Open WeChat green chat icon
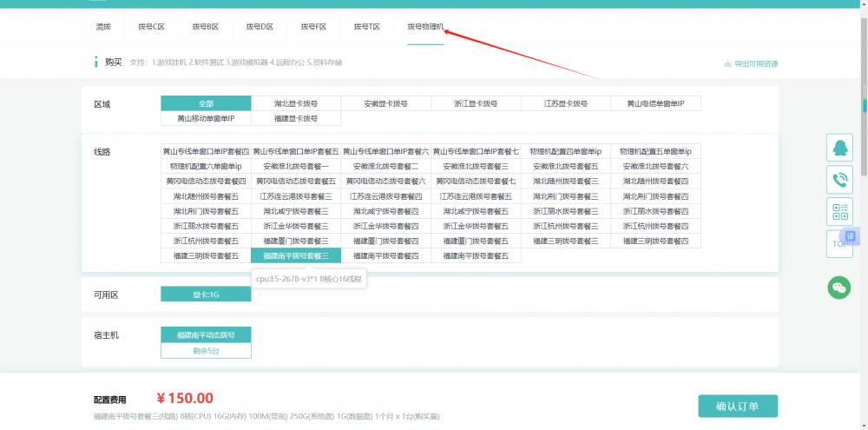 pos(839,288)
